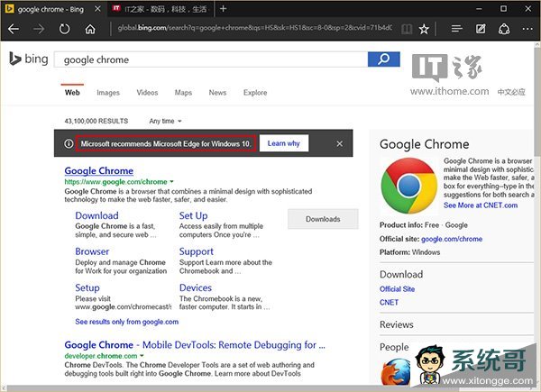Viewport: 541px width, 392px height.
Task: Click the Bing logo
Action: 29,59
